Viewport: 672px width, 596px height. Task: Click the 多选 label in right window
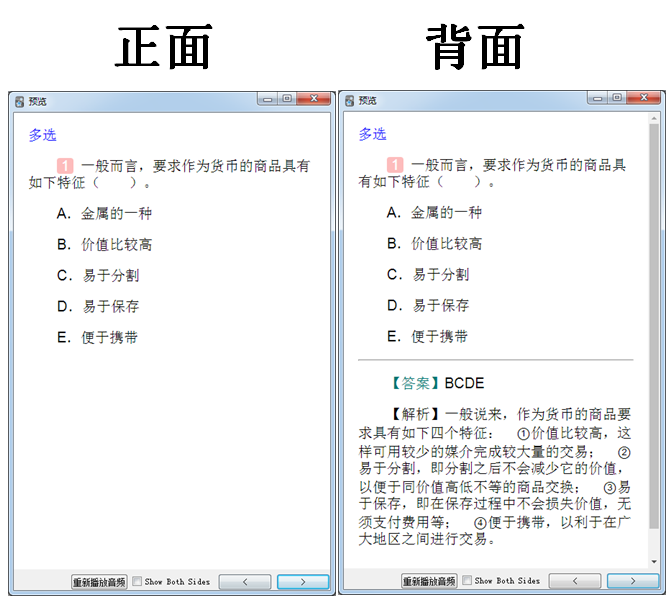[372, 134]
